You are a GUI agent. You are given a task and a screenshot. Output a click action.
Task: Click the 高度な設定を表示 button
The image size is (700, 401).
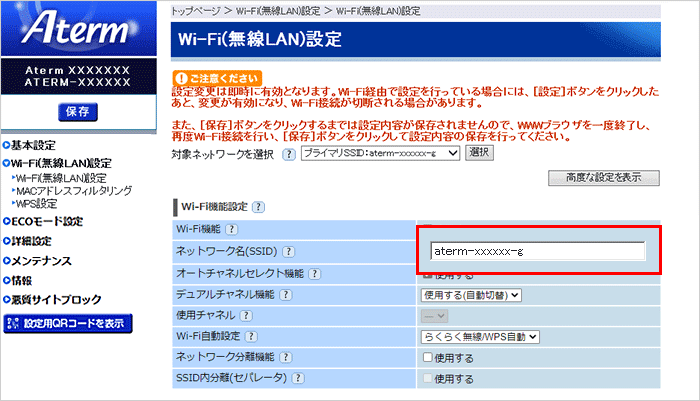(x=602, y=177)
